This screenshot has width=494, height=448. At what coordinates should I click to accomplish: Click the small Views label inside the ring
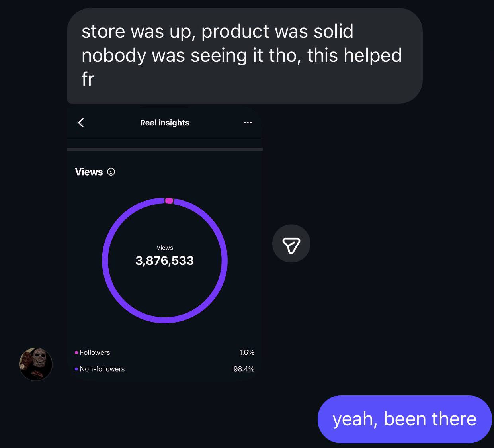(165, 248)
